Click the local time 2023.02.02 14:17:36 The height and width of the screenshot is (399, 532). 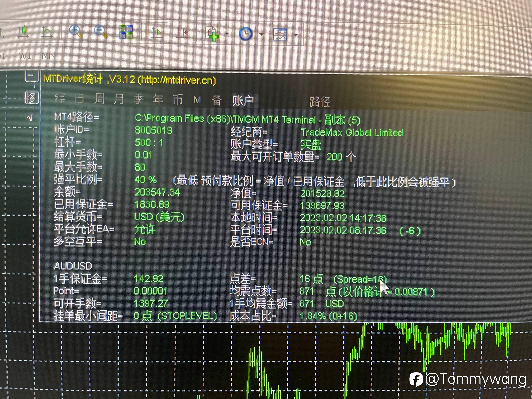[x=343, y=218]
